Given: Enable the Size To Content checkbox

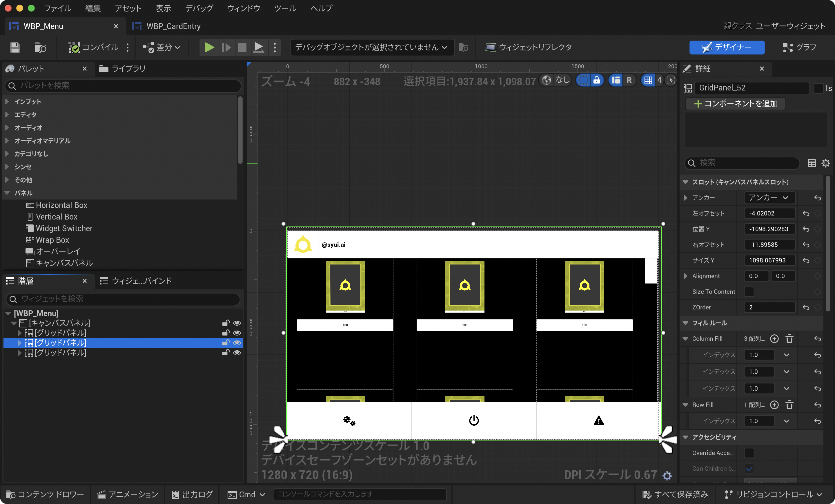Looking at the screenshot, I should tap(749, 291).
